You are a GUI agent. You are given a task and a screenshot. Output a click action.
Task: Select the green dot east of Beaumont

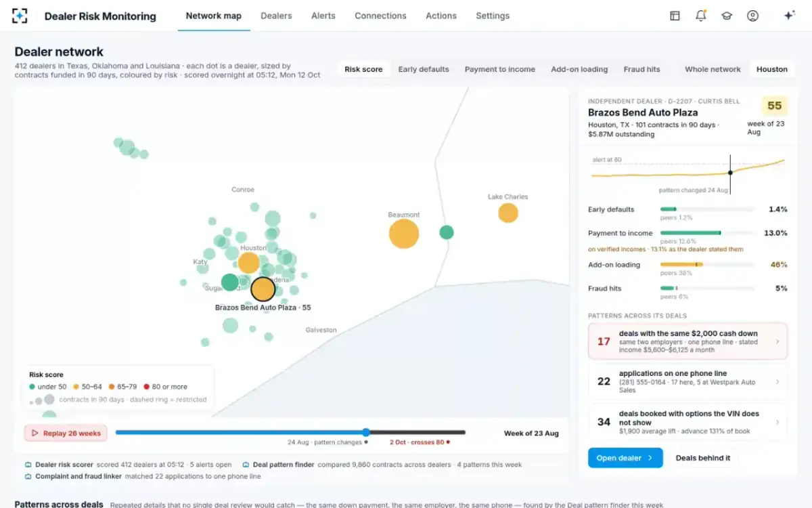click(447, 232)
